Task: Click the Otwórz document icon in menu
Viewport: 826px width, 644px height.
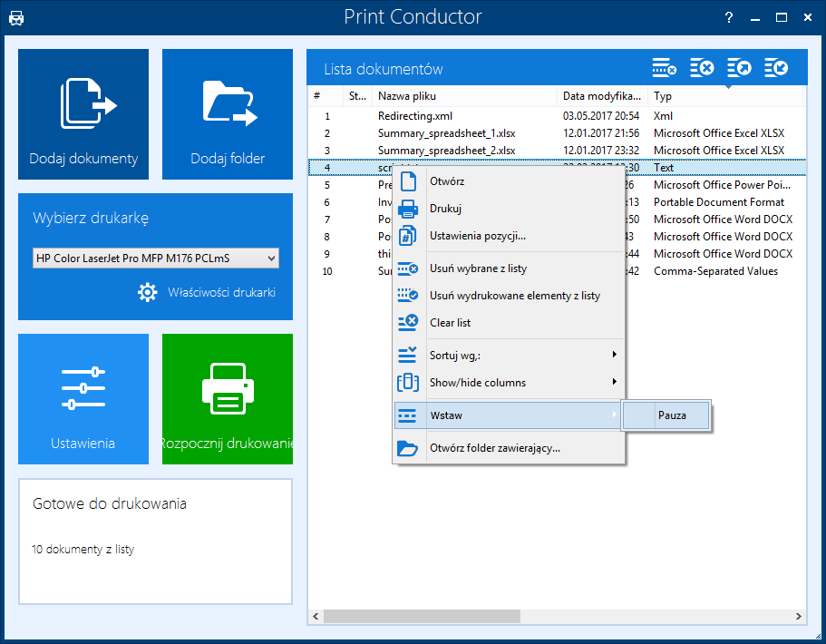Action: pos(408,181)
